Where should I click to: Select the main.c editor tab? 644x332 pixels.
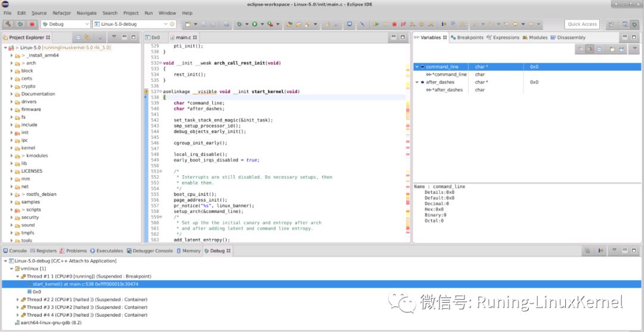(184, 38)
